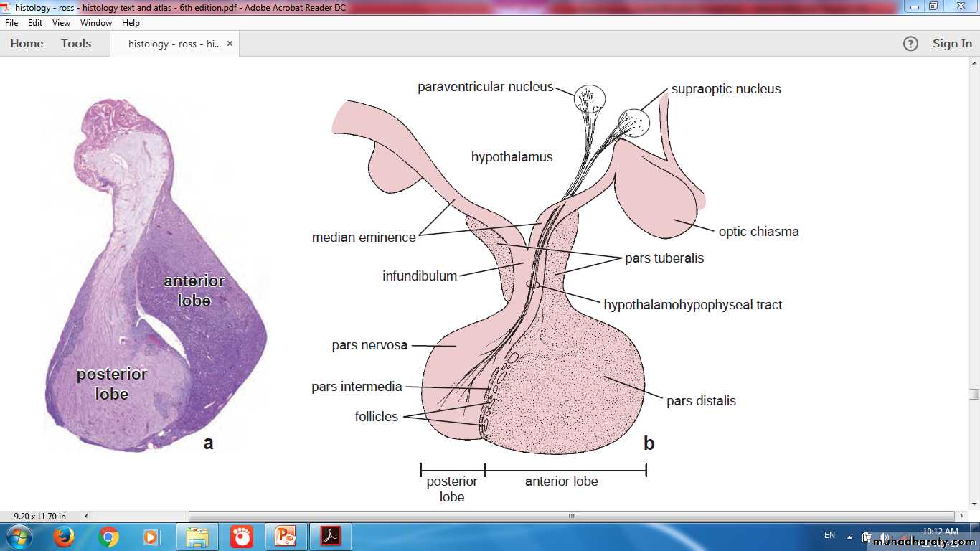This screenshot has height=551, width=980.
Task: Close the histology PDF document tab
Action: pos(230,44)
